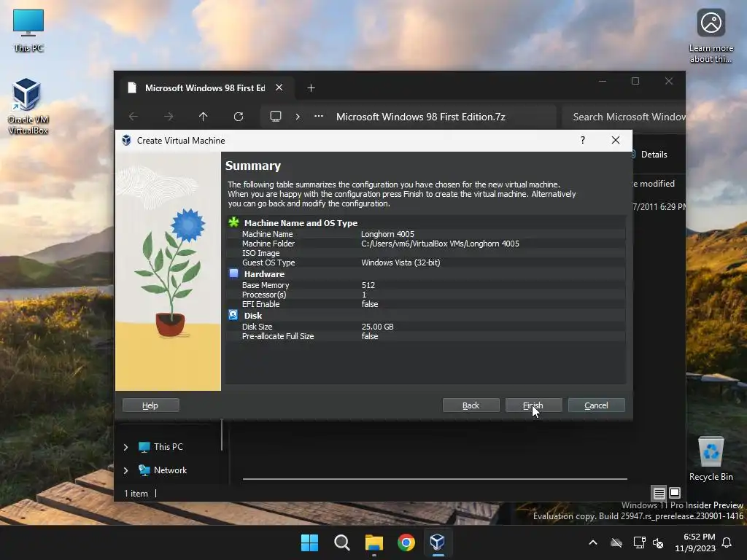Switch to the Microsoft Windows 98 First Ed tab
The width and height of the screenshot is (747, 560).
[x=205, y=88]
